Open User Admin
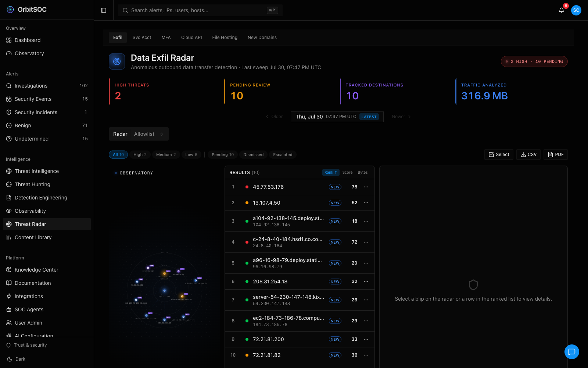 tap(47, 323)
